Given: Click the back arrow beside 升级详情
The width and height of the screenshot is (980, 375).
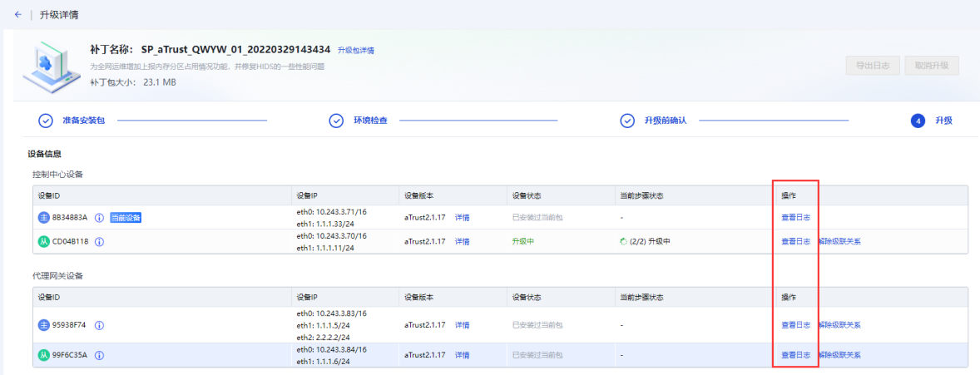Looking at the screenshot, I should point(18,15).
